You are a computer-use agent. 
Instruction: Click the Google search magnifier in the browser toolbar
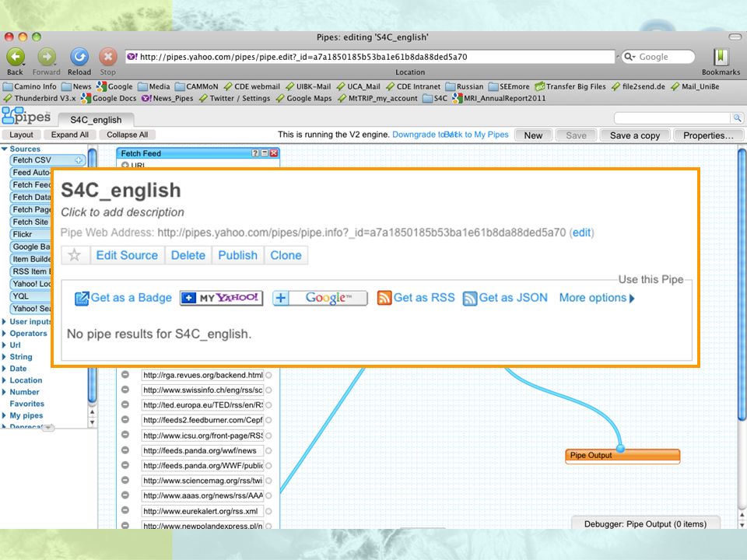coord(629,57)
